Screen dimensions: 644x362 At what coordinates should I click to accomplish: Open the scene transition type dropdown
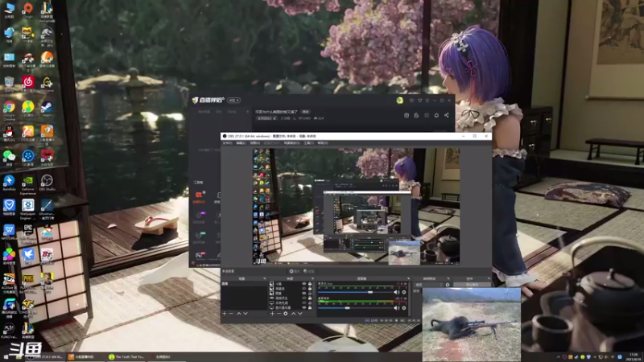429,285
